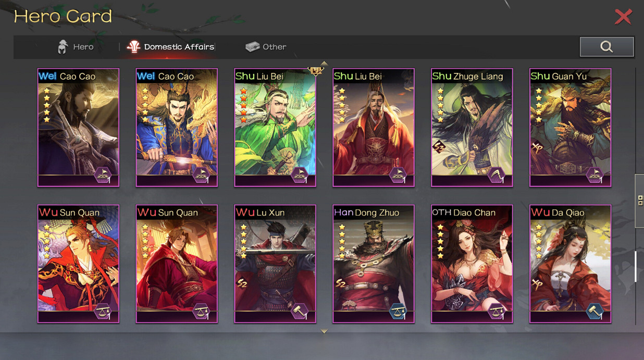Viewport: 644px width, 360px height.
Task: Click the down arrow below card list
Action: point(324,331)
